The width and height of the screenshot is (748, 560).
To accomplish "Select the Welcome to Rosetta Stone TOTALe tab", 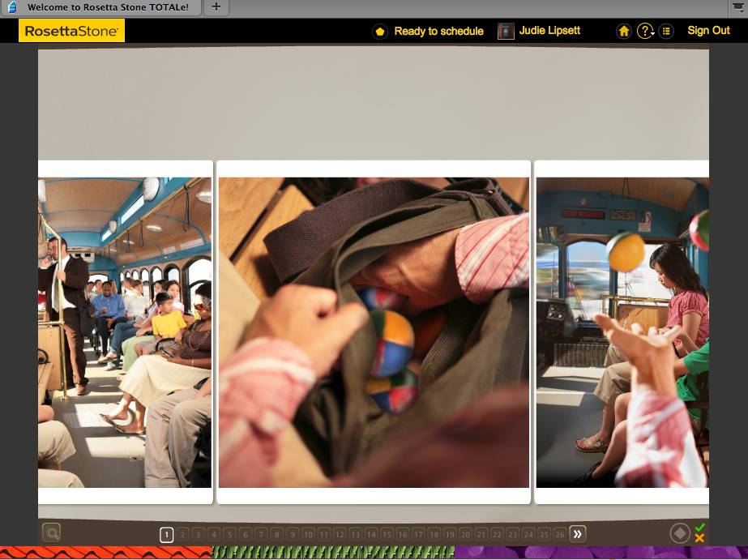I will (100, 7).
